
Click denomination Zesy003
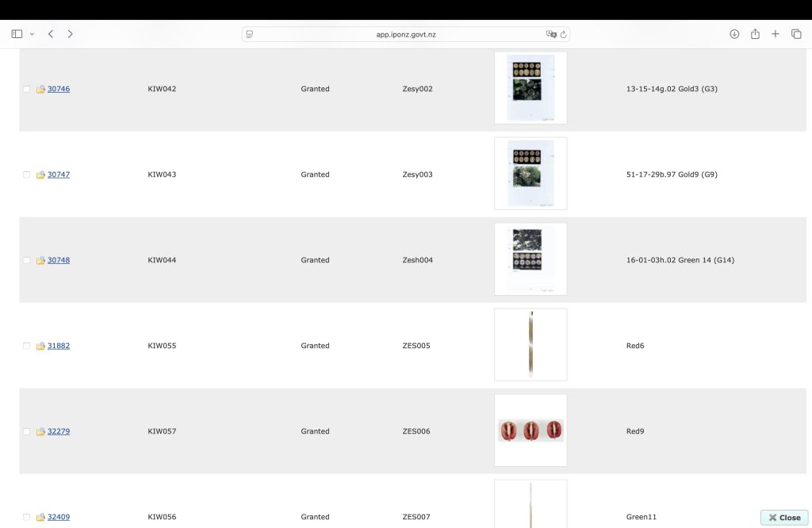click(417, 174)
